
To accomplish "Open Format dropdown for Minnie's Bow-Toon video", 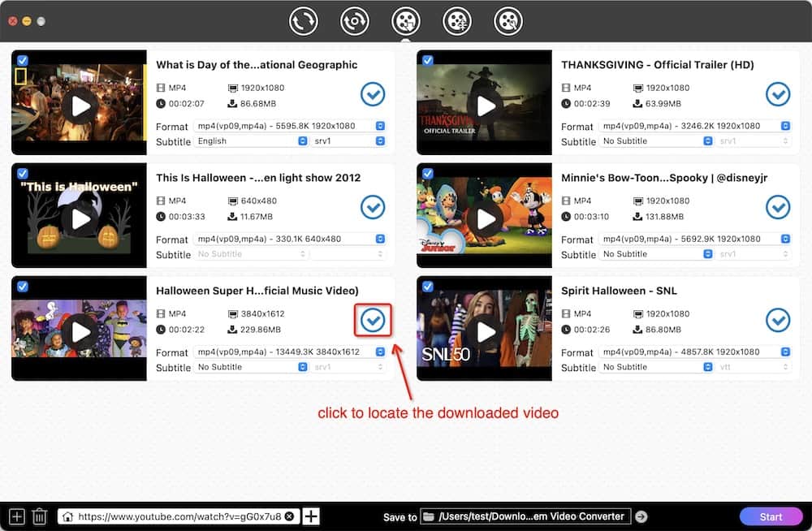I will tap(695, 239).
